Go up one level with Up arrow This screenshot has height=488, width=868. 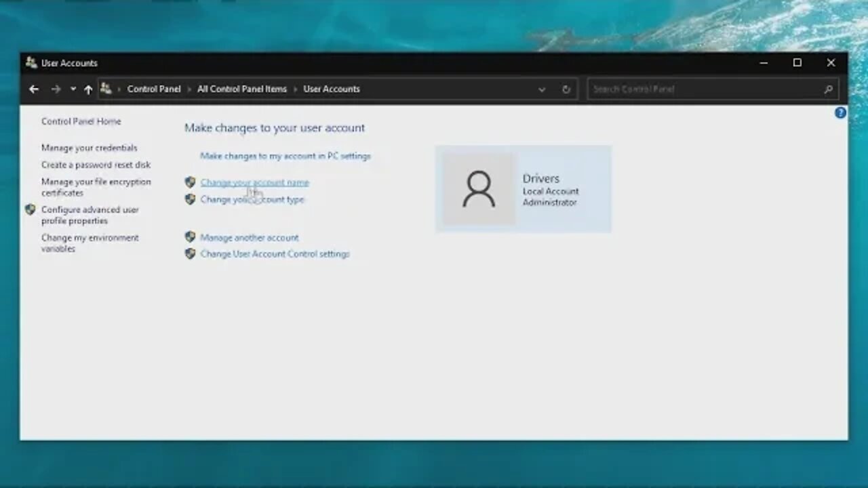[x=88, y=89]
